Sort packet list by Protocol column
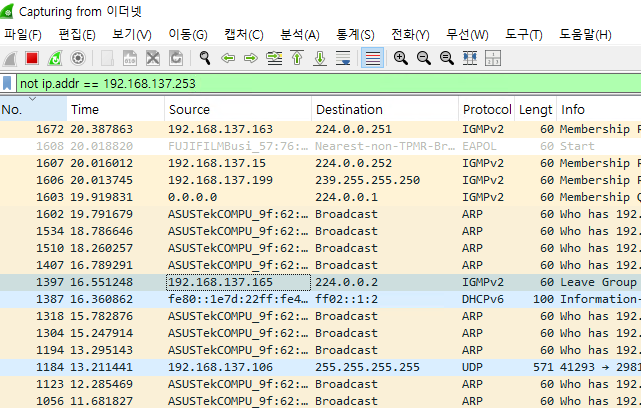 486,109
